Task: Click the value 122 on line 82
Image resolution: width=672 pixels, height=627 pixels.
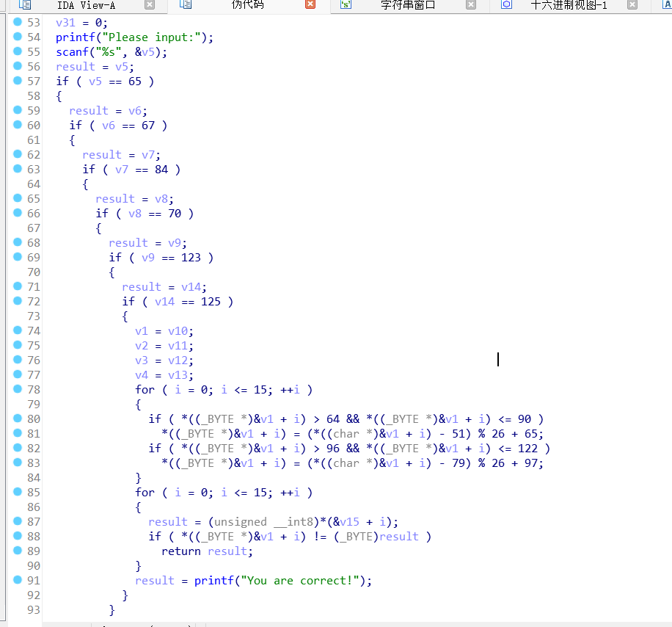Action: point(527,449)
